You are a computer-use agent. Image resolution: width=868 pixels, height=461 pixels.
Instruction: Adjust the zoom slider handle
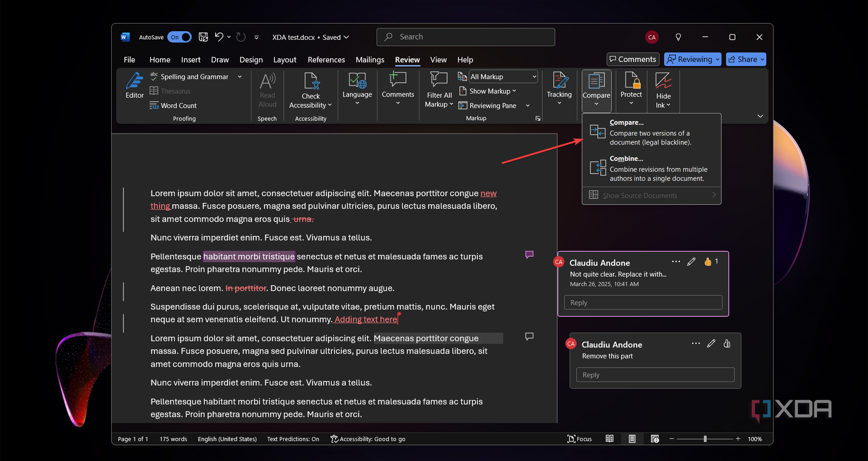[705, 439]
